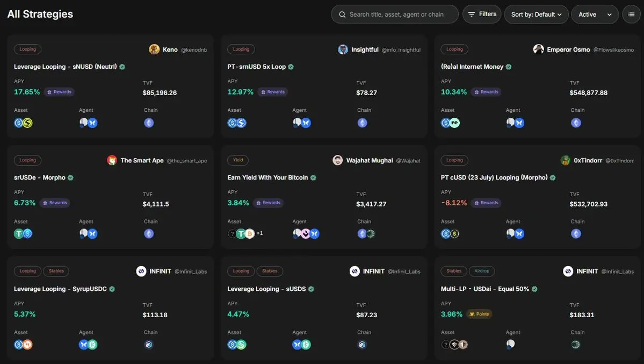Open PT-srnUSD 5x Loop strategy
The height and width of the screenshot is (364, 644).
256,67
